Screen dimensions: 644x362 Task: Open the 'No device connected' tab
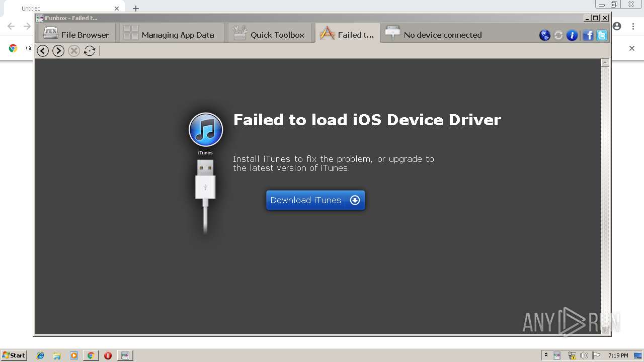(434, 34)
